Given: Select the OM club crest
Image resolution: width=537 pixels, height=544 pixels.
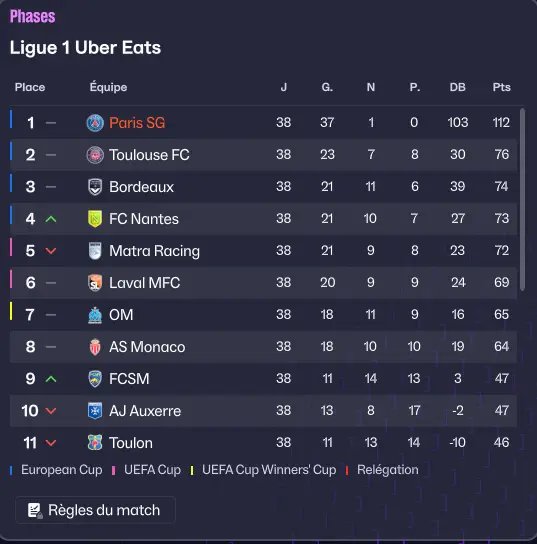Looking at the screenshot, I should pos(95,315).
